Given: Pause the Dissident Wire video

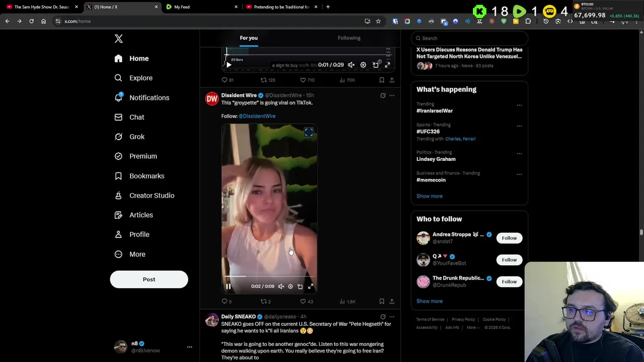Looking at the screenshot, I should click(x=228, y=287).
